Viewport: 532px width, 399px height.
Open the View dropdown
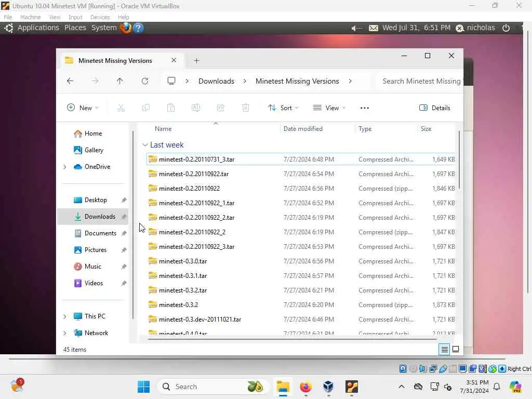(329, 108)
